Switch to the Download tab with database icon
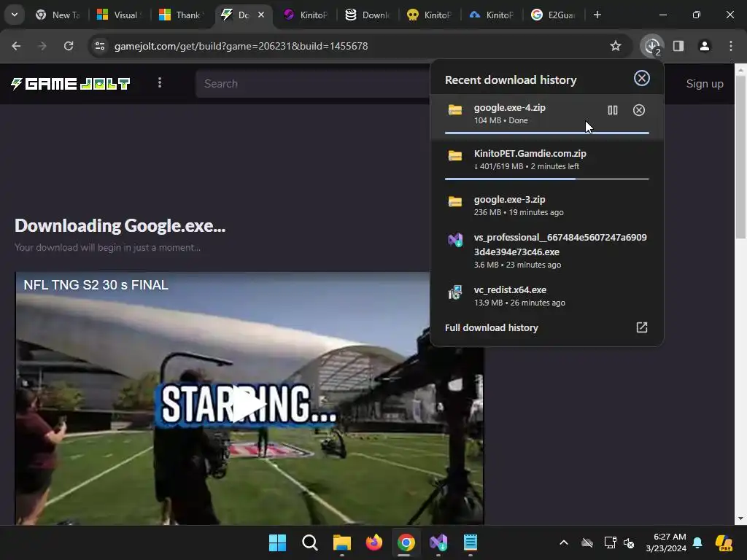Viewport: 747px width, 560px height. [x=368, y=15]
